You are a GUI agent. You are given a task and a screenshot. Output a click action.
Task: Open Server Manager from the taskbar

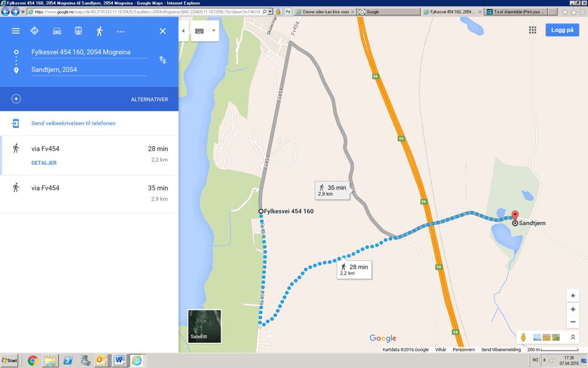[85, 360]
